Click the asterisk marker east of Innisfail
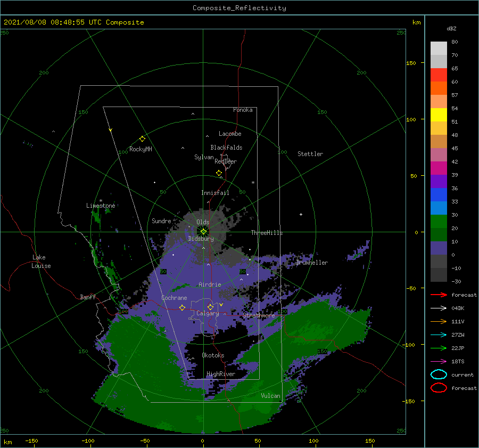The width and height of the screenshot is (479, 448). pos(253,183)
